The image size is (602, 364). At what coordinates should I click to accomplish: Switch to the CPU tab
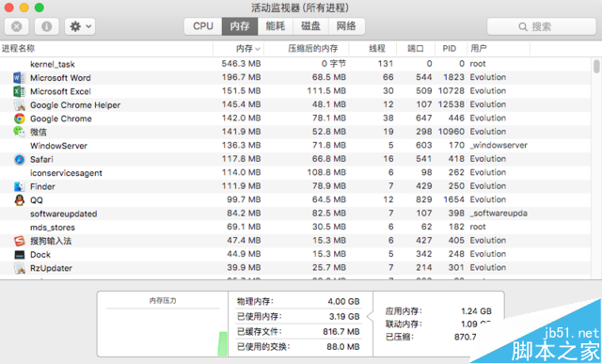point(203,26)
